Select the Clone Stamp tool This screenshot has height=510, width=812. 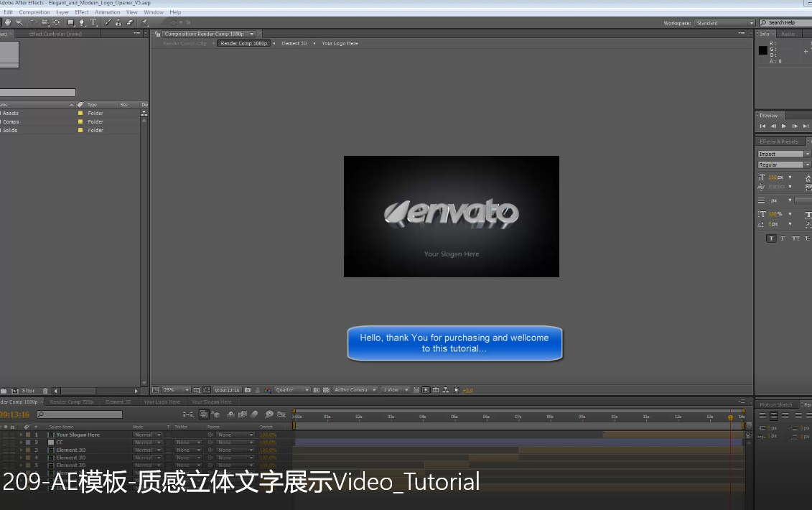[118, 22]
